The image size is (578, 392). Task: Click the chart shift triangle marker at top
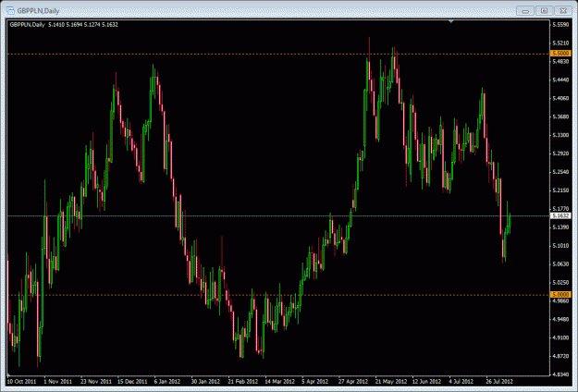click(x=450, y=22)
